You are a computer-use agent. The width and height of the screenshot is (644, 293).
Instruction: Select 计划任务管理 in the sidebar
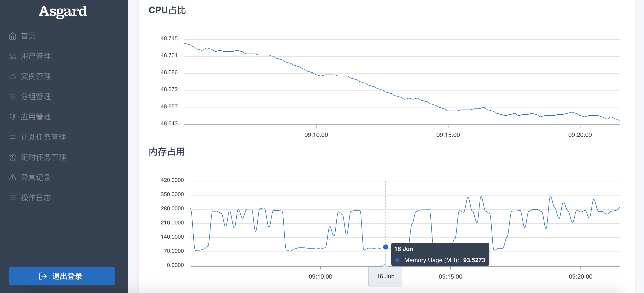(x=43, y=137)
